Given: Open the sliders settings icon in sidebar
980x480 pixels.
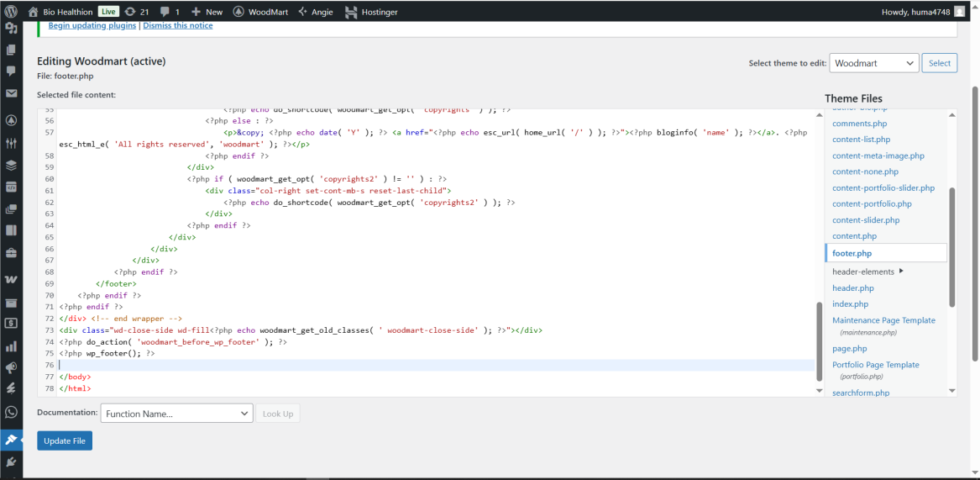Looking at the screenshot, I should [x=11, y=143].
